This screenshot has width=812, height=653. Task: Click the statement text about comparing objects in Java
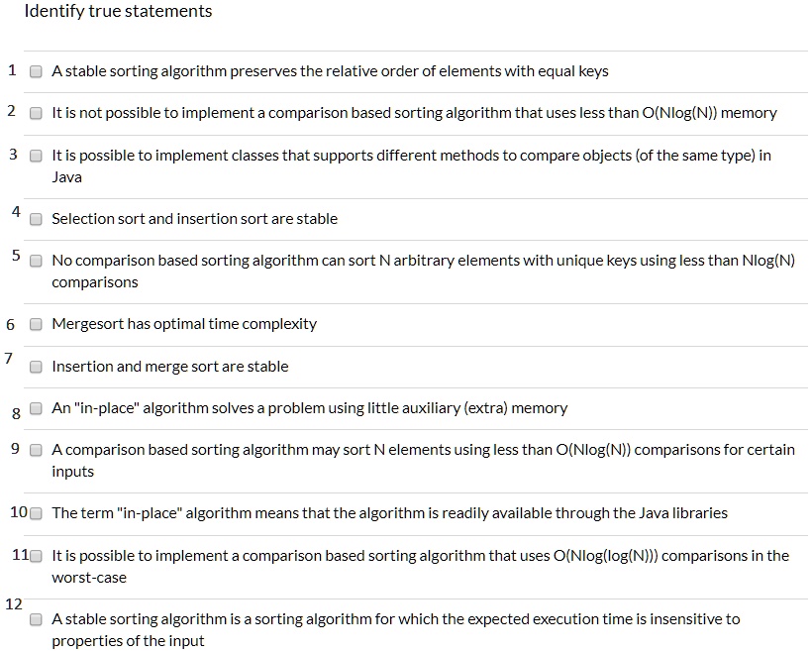[x=411, y=165]
